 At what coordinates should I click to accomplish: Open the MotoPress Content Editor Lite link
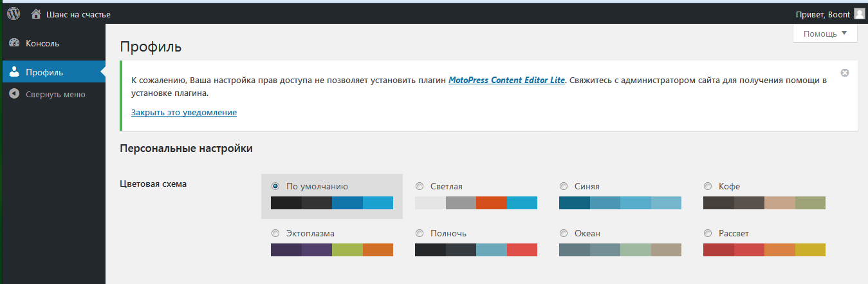tap(506, 80)
